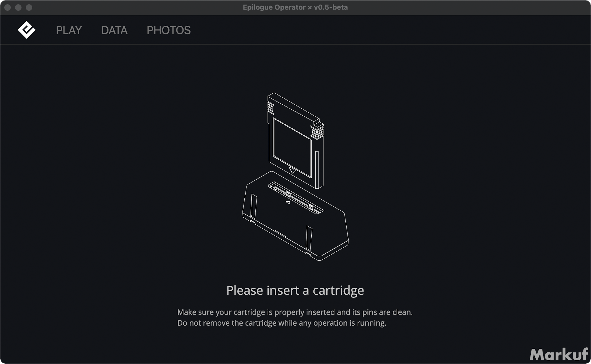591x364 pixels.
Task: Click the grip ridges on cartridge's upper left
Action: point(270,108)
